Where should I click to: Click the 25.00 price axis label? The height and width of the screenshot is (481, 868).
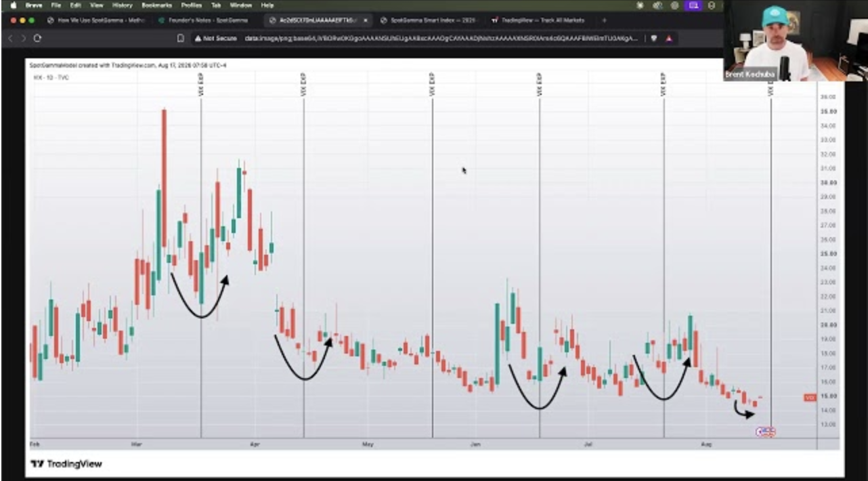(829, 254)
